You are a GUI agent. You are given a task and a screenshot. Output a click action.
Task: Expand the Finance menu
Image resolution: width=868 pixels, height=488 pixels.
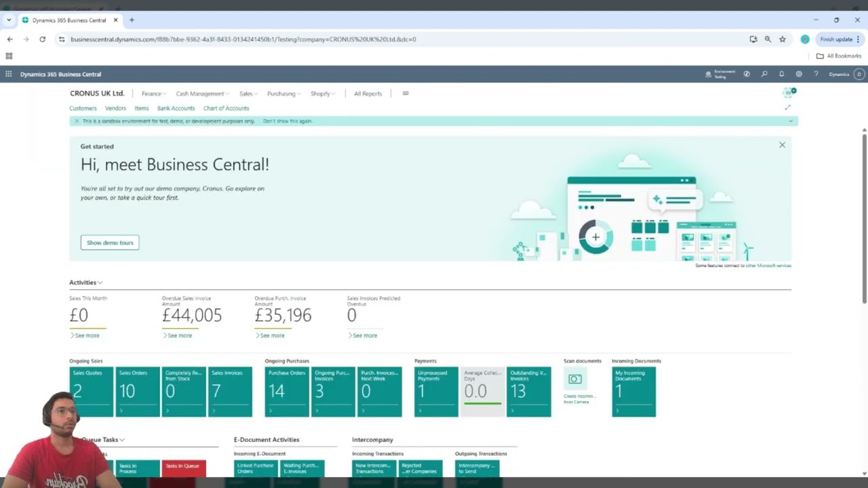[153, 94]
